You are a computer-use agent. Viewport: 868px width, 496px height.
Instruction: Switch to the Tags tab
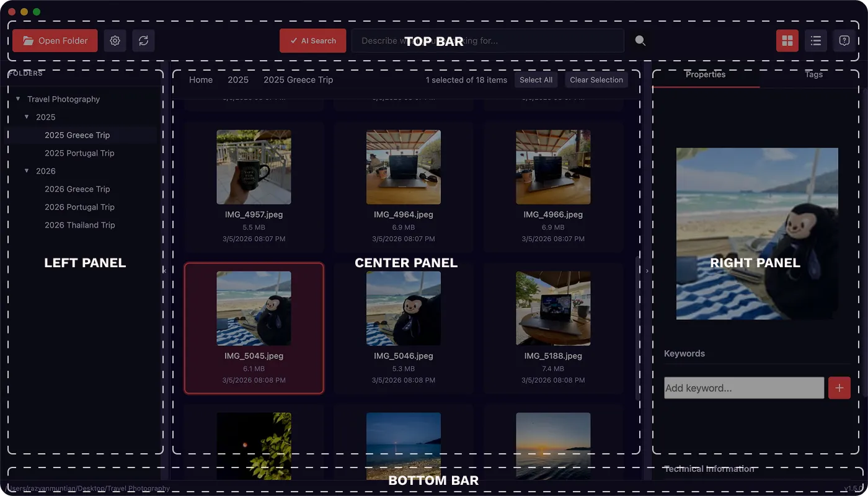click(813, 74)
